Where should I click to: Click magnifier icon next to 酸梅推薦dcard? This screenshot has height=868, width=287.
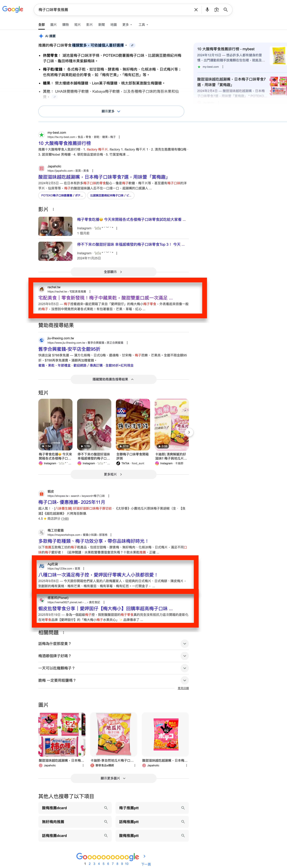(106, 808)
